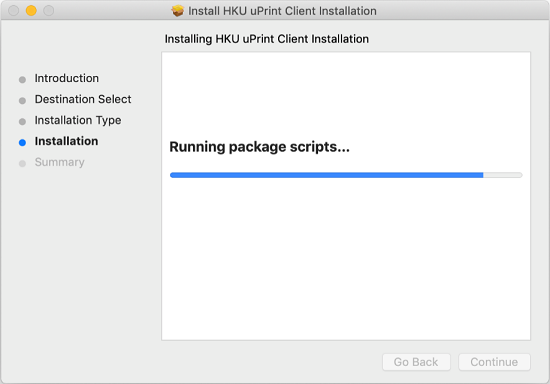Screen dimensions: 550x384
Task: Select the Installation Type step
Action: pyautogui.click(x=78, y=120)
